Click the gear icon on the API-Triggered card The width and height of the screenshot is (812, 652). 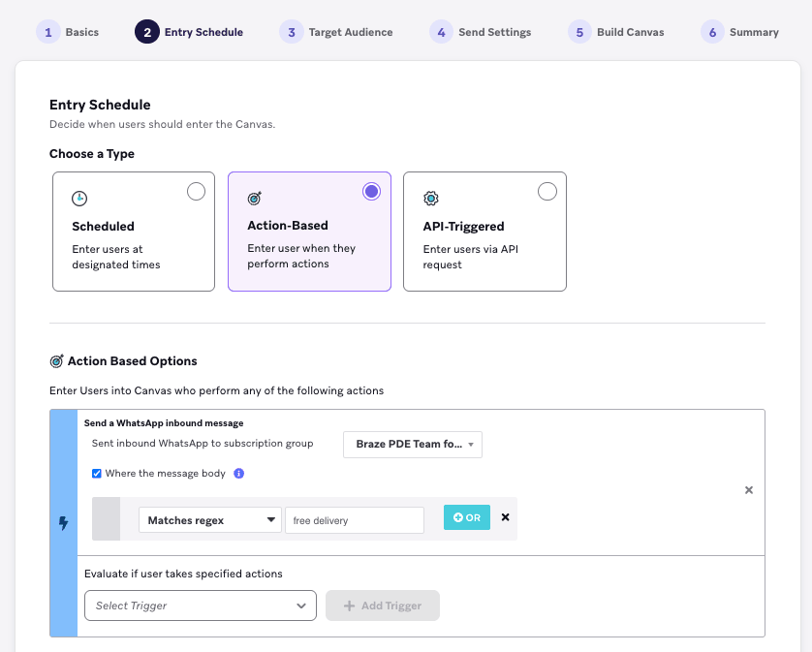[430, 197]
